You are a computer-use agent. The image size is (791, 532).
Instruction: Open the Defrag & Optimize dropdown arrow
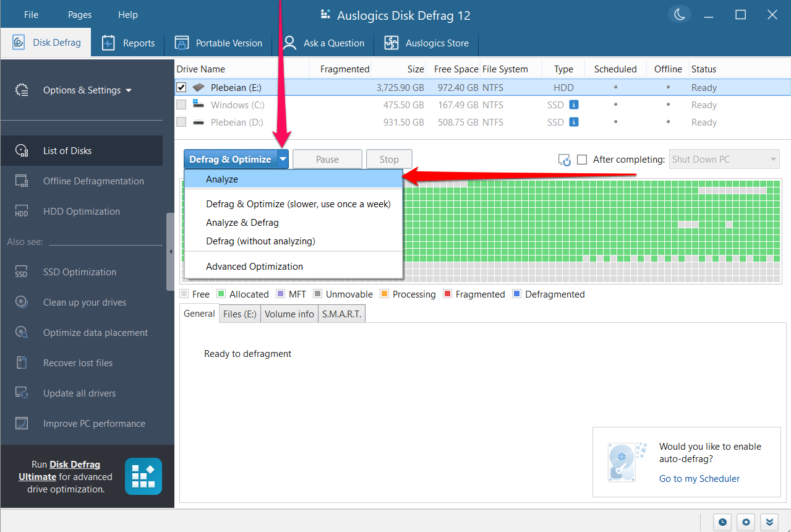(x=283, y=159)
